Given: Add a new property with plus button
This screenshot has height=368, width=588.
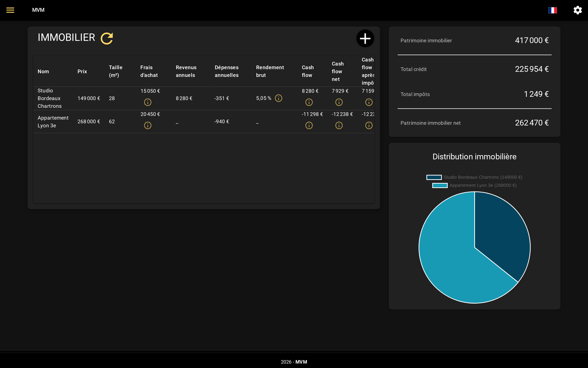Looking at the screenshot, I should [365, 38].
